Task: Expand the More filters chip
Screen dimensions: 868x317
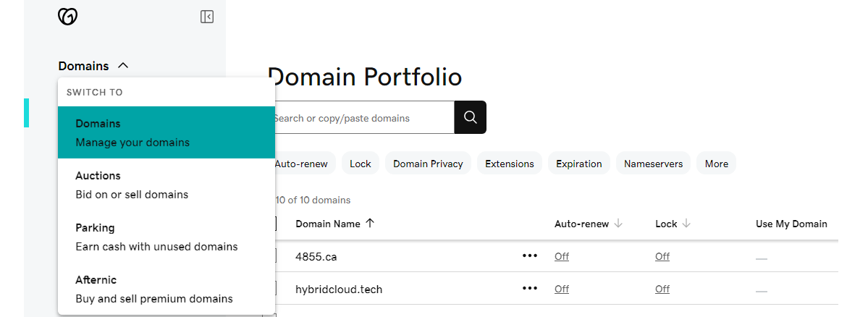Action: coord(716,164)
